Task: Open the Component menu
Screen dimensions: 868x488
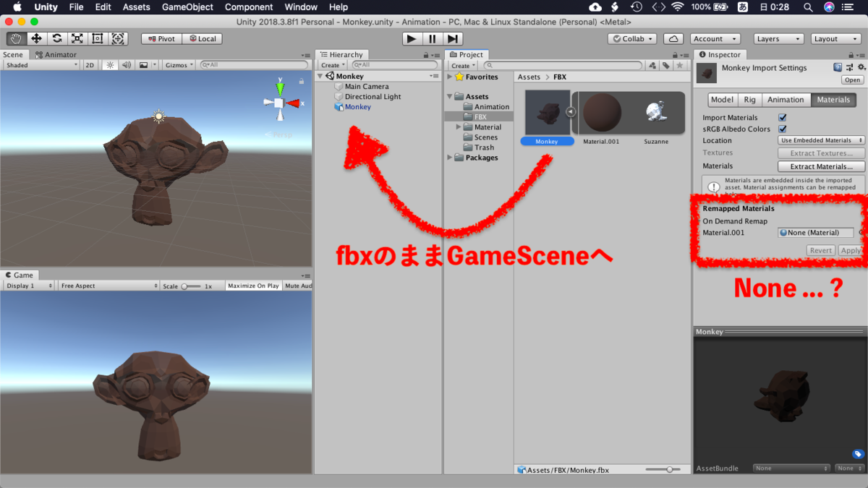Action: click(249, 7)
